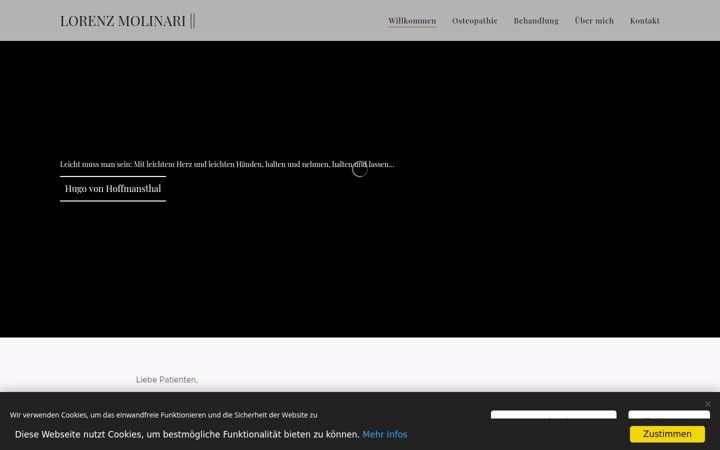The height and width of the screenshot is (450, 720).
Task: Open the Mehr Infos cookie link
Action: (385, 434)
